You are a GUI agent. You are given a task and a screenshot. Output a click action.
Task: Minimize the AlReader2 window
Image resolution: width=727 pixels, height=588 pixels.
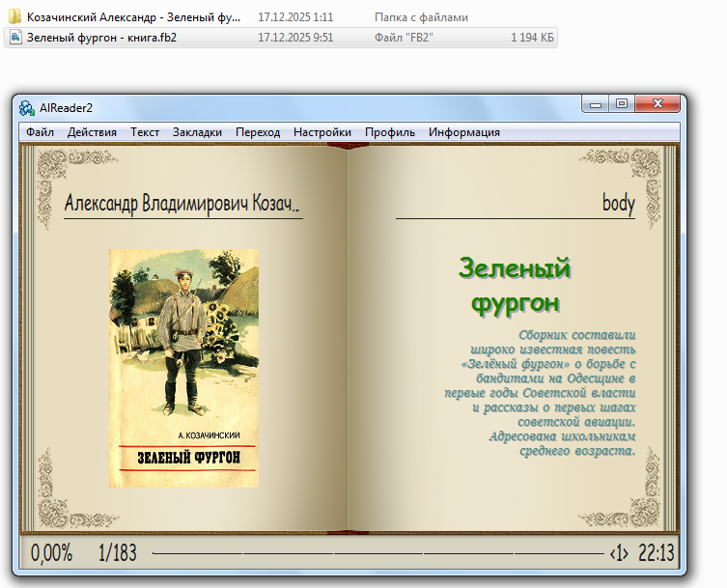(596, 104)
